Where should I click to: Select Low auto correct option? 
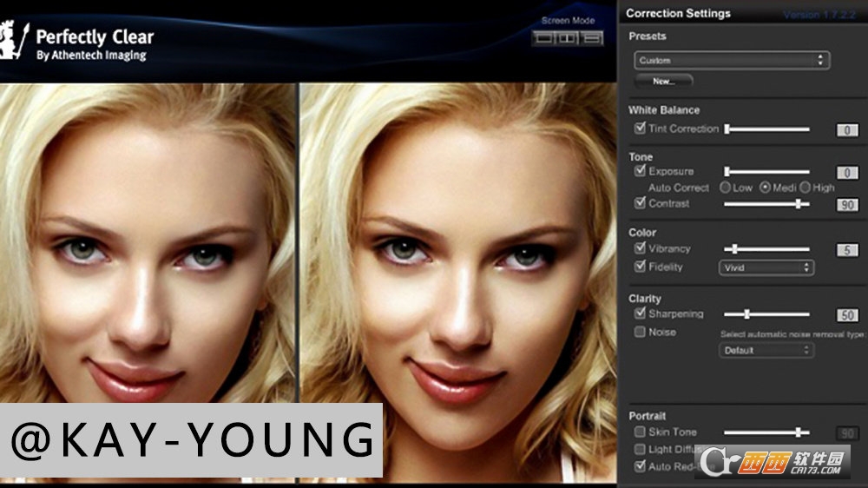click(x=727, y=188)
